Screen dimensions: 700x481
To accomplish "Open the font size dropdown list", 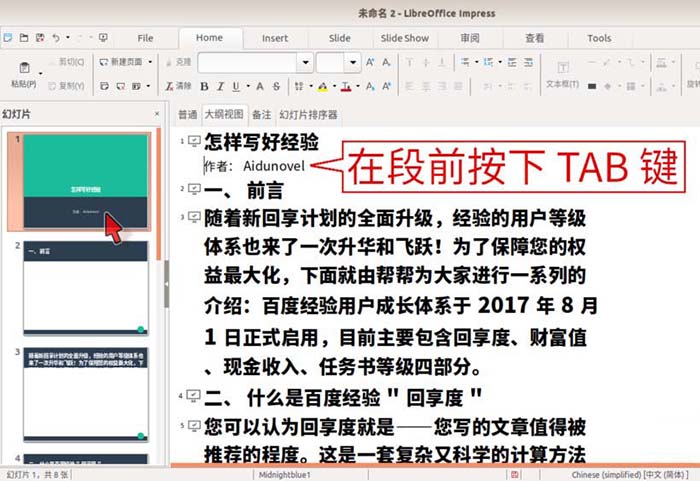I will pyautogui.click(x=353, y=63).
